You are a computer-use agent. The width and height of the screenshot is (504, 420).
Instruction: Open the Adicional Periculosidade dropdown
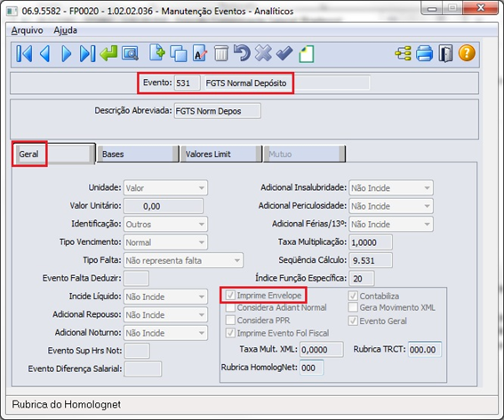(391, 206)
